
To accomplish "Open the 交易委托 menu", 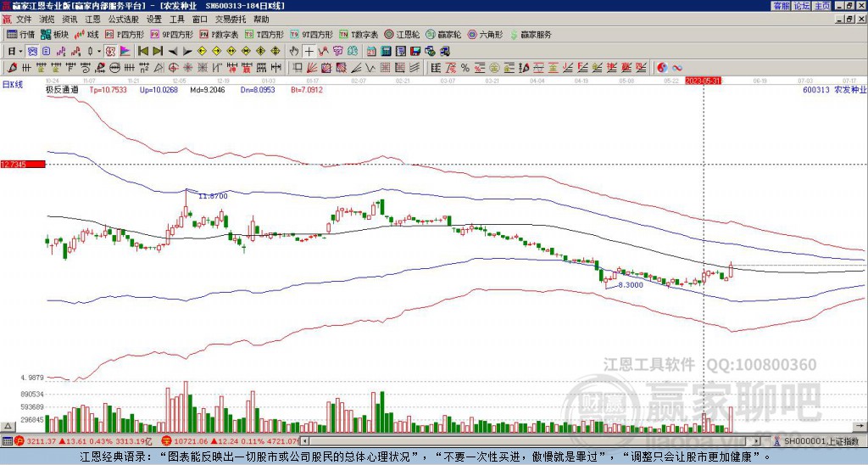I will click(x=231, y=20).
